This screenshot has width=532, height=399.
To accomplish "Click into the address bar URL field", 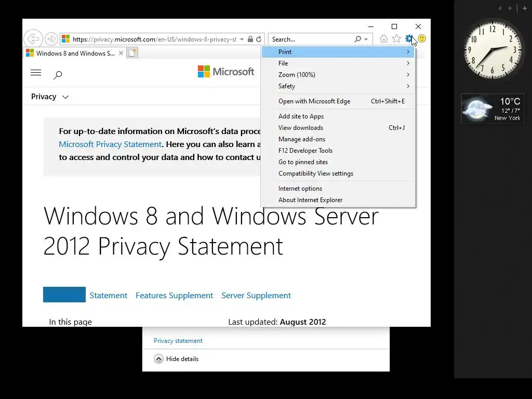I will [154, 39].
